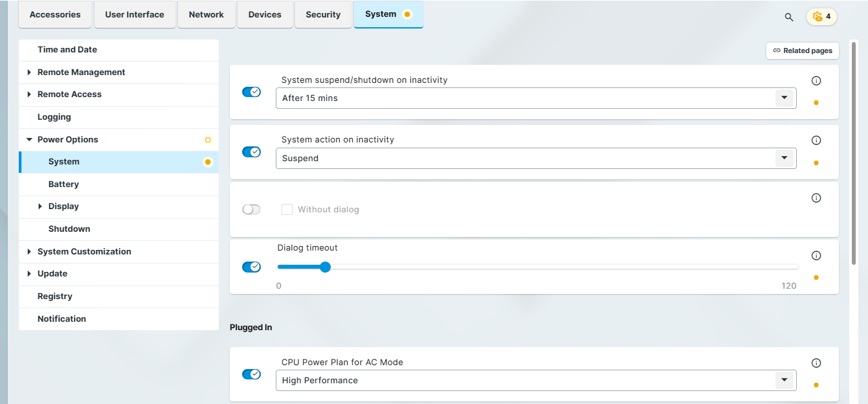Click info icon beside System action on inactivity

[x=816, y=140]
